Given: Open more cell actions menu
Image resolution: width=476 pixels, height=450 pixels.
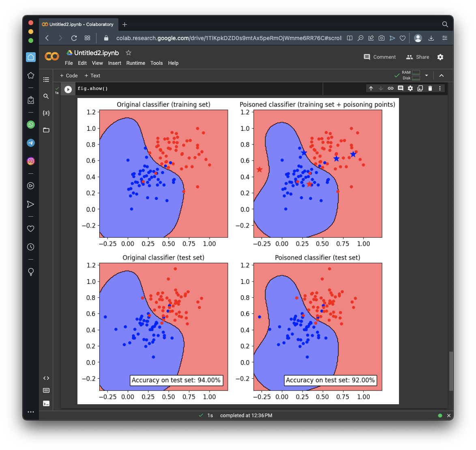Looking at the screenshot, I should pos(440,88).
